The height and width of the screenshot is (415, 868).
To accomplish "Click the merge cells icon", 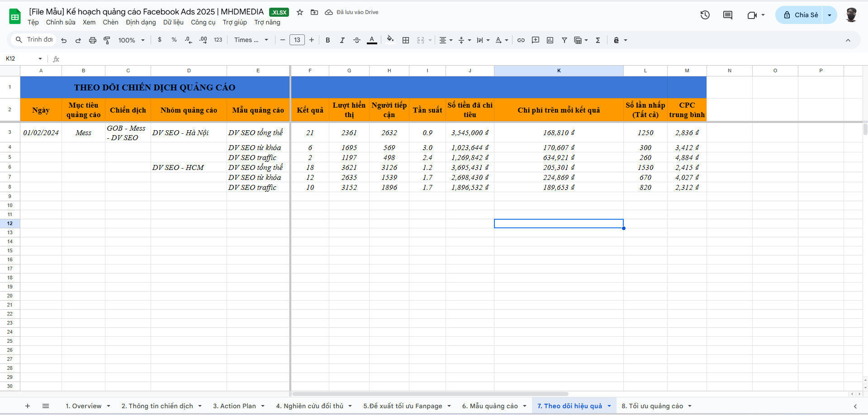I will coord(421,40).
